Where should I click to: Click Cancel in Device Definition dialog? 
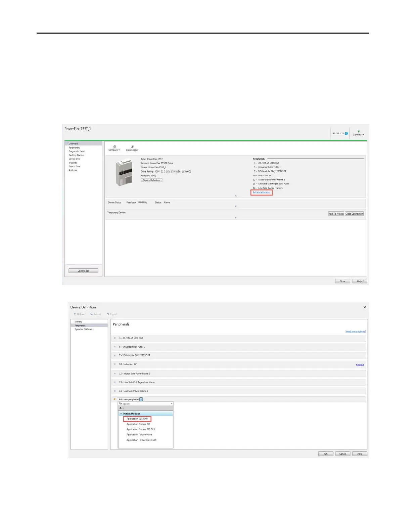click(343, 454)
